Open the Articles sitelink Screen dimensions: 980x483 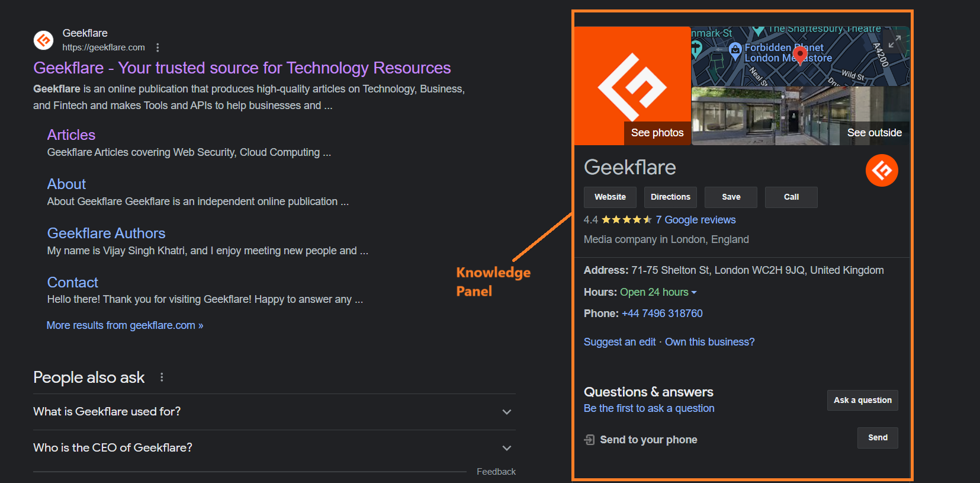71,135
